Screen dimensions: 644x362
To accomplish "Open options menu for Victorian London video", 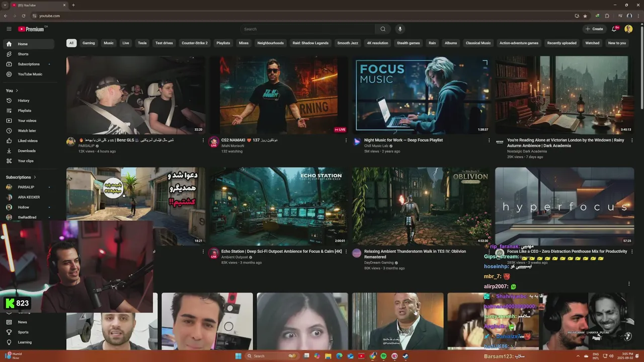I will pyautogui.click(x=632, y=141).
